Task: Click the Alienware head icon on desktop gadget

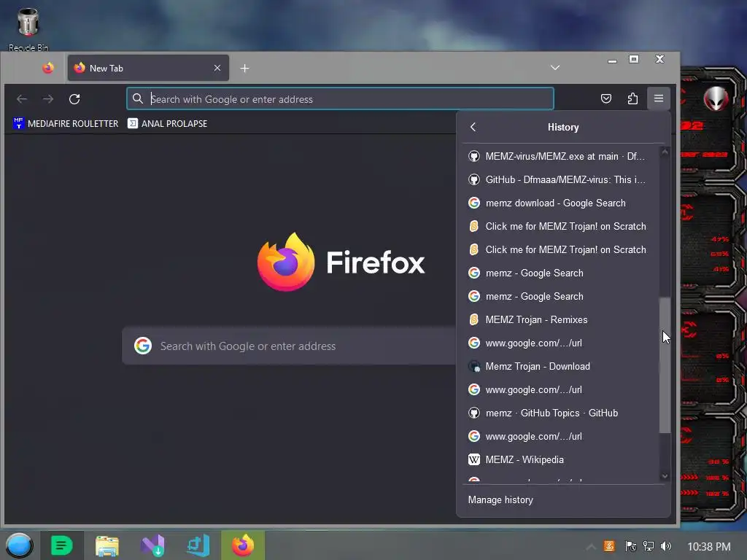Action: point(716,98)
